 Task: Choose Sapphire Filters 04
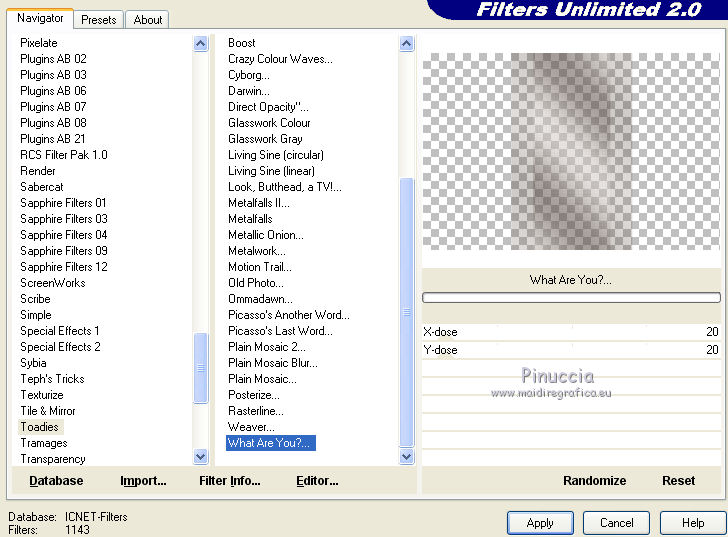[64, 235]
